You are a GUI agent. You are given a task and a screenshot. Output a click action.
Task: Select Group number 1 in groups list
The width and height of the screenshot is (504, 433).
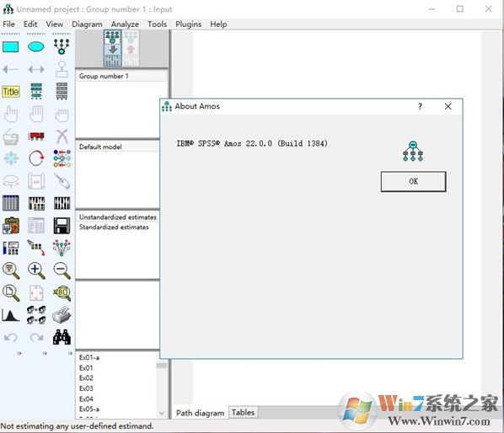(x=121, y=76)
